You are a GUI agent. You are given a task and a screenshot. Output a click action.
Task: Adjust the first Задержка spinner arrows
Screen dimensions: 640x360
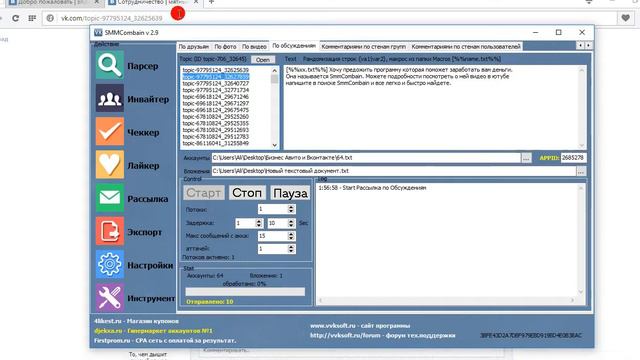point(259,223)
